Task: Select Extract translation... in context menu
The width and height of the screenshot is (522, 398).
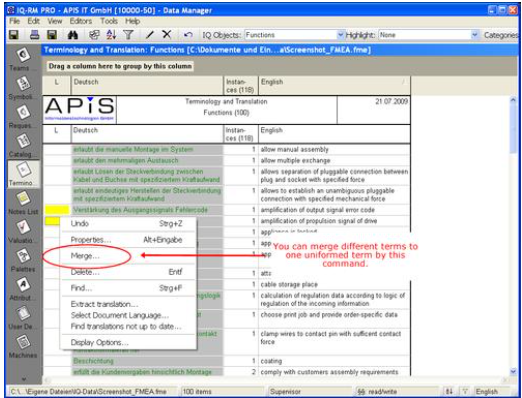Action: coord(104,304)
